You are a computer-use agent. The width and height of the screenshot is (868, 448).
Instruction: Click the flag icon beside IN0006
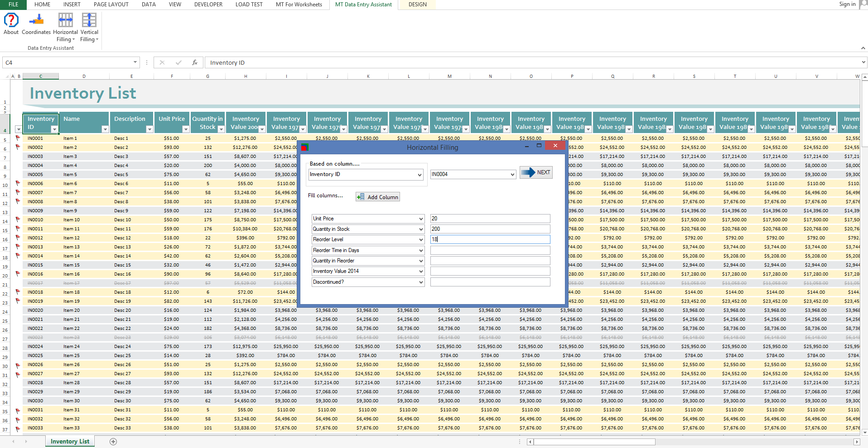pyautogui.click(x=18, y=183)
